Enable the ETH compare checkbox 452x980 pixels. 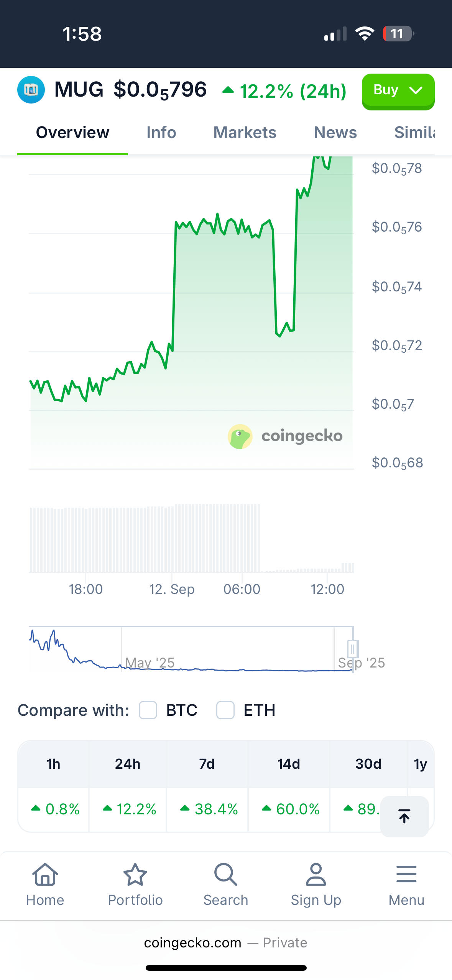coord(225,710)
